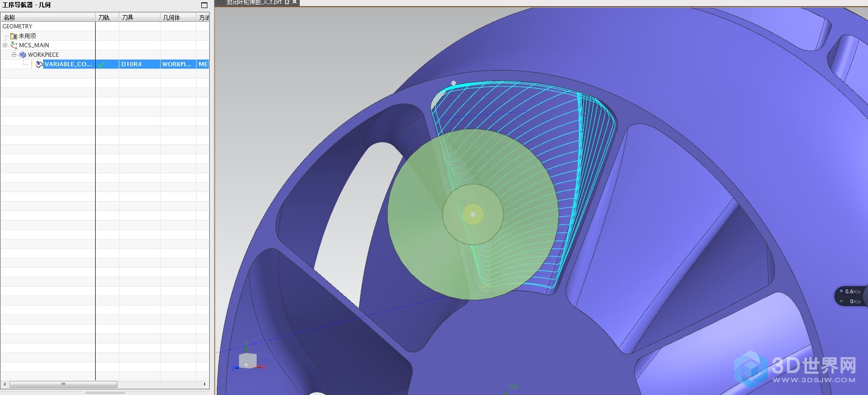Click the undock icon on part tab
The width and height of the screenshot is (868, 395).
click(287, 2)
